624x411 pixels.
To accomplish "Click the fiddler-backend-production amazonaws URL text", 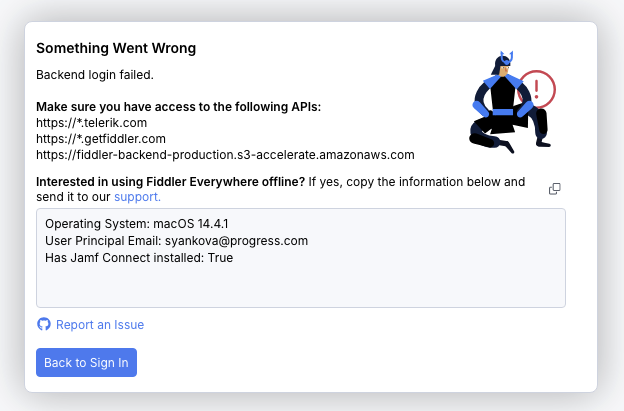I will (225, 155).
